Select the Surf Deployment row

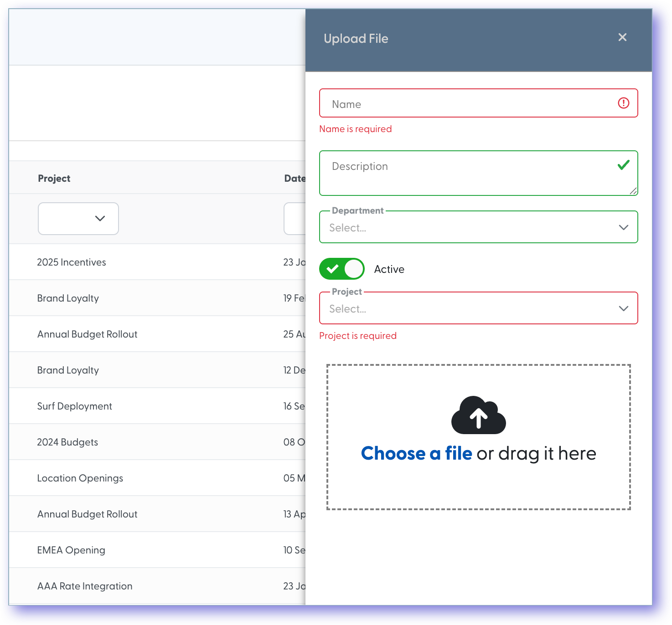(x=157, y=406)
